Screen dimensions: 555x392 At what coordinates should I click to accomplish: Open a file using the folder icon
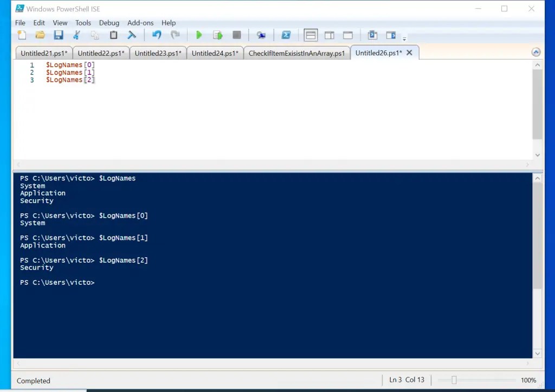click(x=40, y=35)
